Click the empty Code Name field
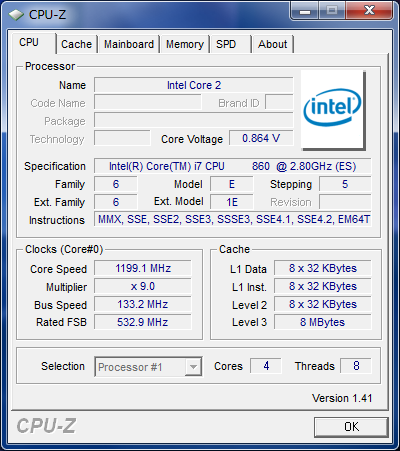The width and height of the screenshot is (400, 451). [x=148, y=103]
